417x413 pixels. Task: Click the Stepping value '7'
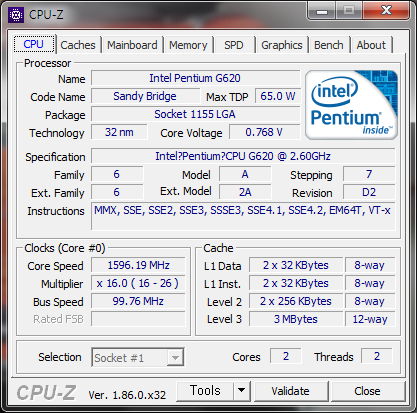tap(369, 174)
